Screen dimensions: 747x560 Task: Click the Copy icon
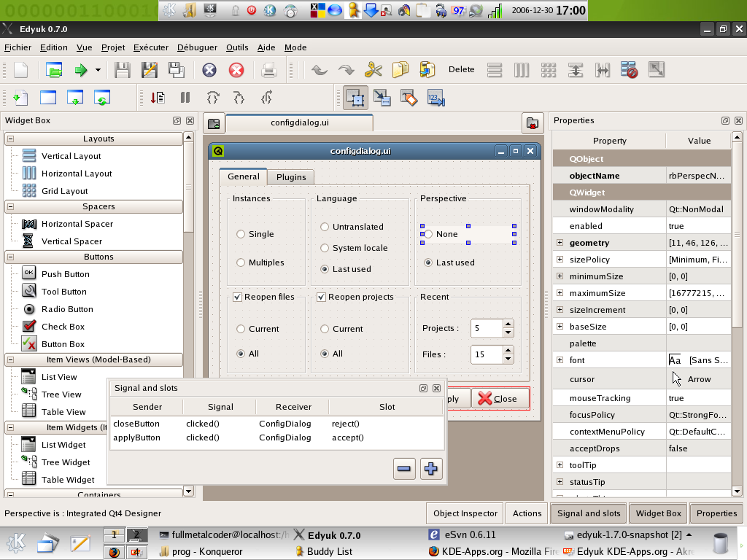pos(400,70)
